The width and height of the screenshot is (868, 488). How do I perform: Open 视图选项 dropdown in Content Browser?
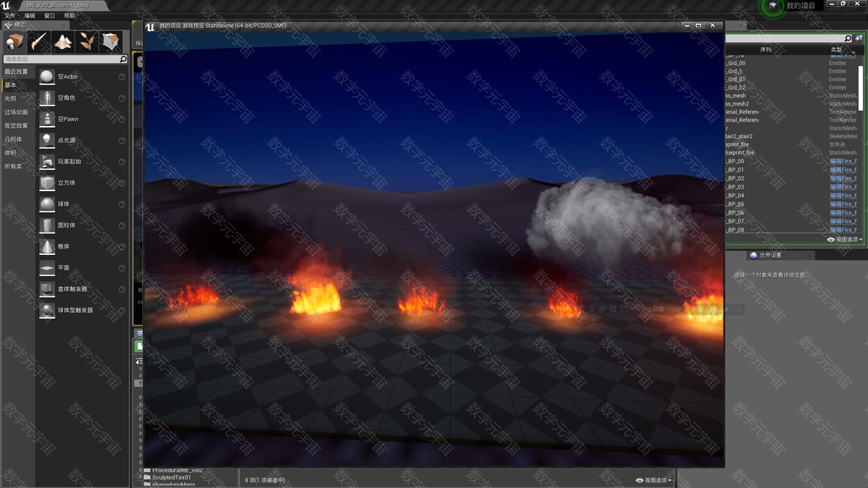coord(654,480)
